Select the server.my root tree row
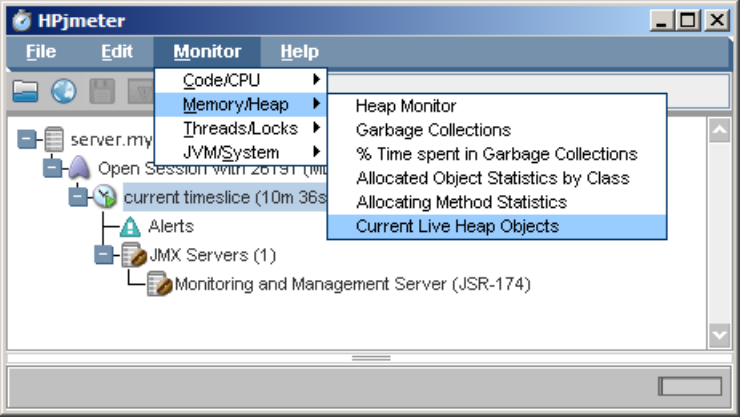 (x=111, y=140)
